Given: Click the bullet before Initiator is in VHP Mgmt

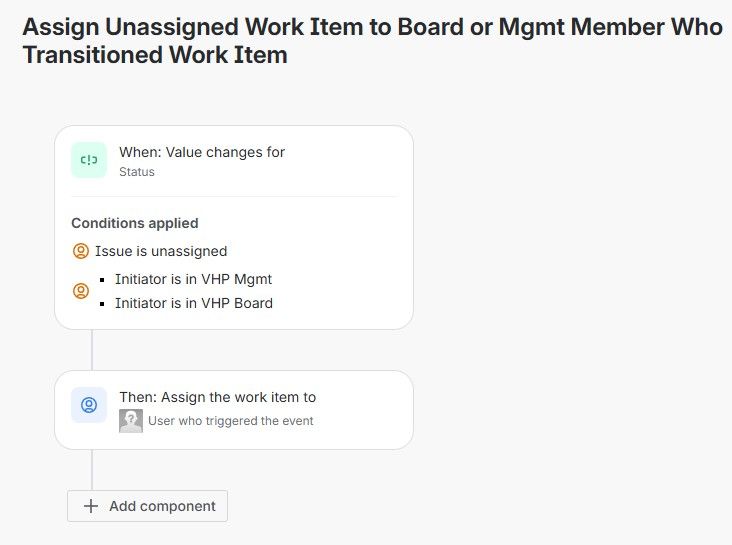Looking at the screenshot, I should click(103, 280).
